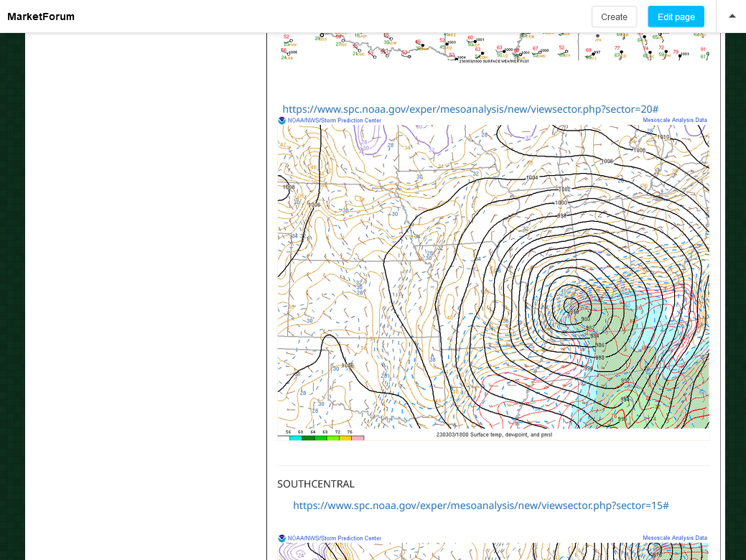Click the Create button
This screenshot has height=560, width=746.
(x=614, y=17)
